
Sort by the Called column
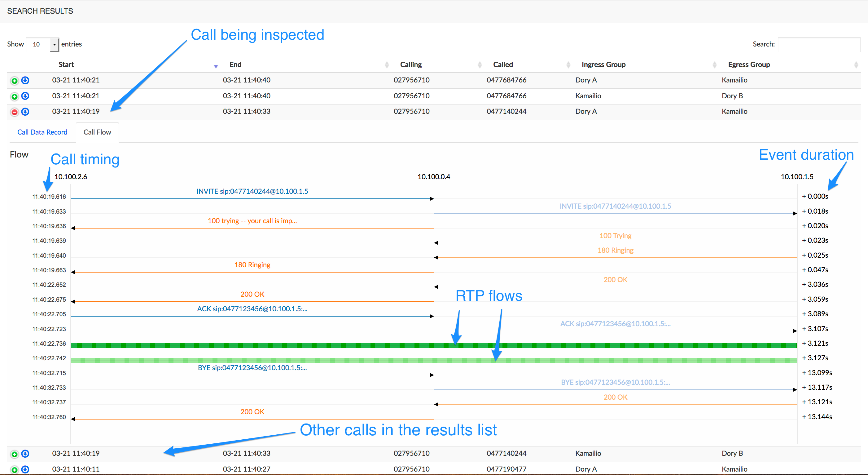503,64
